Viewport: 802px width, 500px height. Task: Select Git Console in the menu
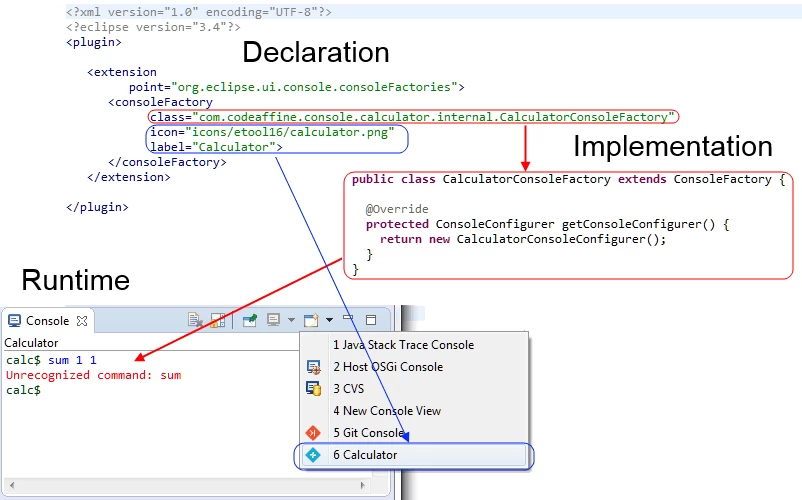pos(414,433)
